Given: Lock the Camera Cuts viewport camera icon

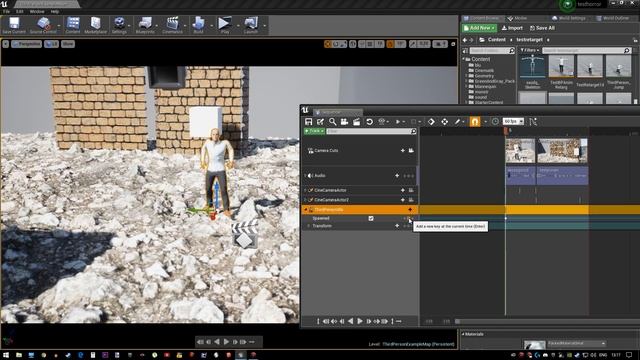Looking at the screenshot, I should [411, 151].
